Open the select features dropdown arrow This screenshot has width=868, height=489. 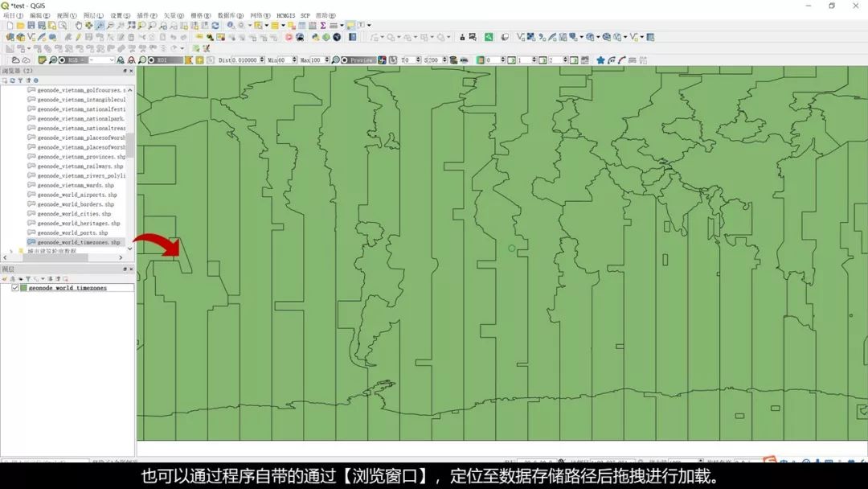click(x=267, y=26)
